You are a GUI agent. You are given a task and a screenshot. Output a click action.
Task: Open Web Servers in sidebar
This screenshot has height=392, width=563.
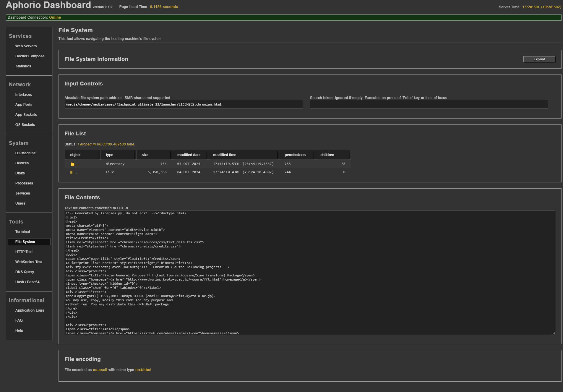(x=26, y=46)
